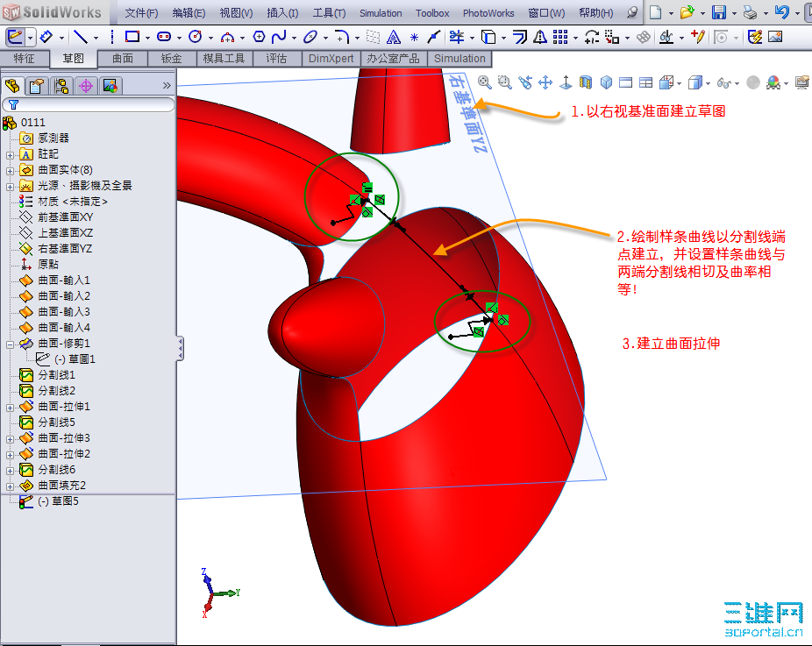
Task: Pick the Ellipse sketch tool
Action: coord(310,37)
